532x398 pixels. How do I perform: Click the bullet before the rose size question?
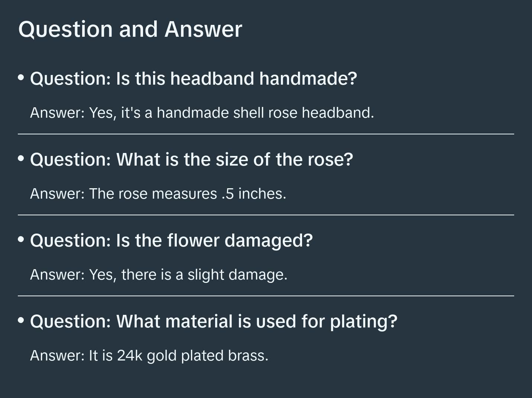(21, 159)
